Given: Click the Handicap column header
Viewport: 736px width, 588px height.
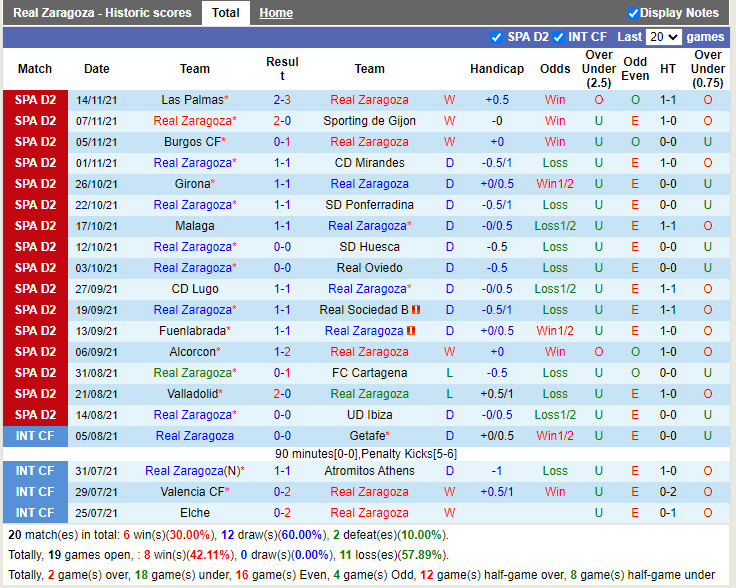Looking at the screenshot, I should pyautogui.click(x=497, y=69).
